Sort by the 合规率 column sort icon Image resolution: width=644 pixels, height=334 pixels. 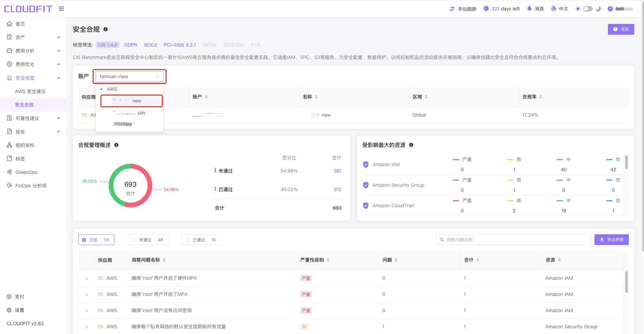pos(541,97)
